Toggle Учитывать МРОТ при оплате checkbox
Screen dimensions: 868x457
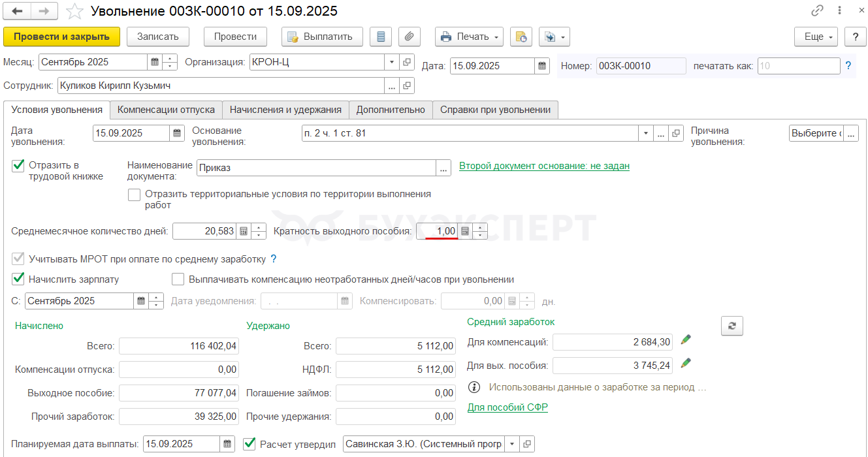(x=18, y=259)
